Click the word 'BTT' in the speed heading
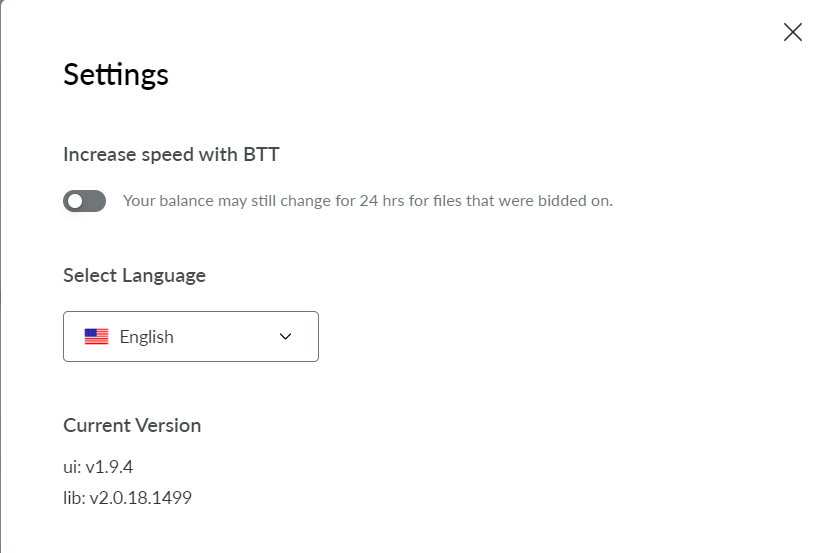 click(x=261, y=154)
